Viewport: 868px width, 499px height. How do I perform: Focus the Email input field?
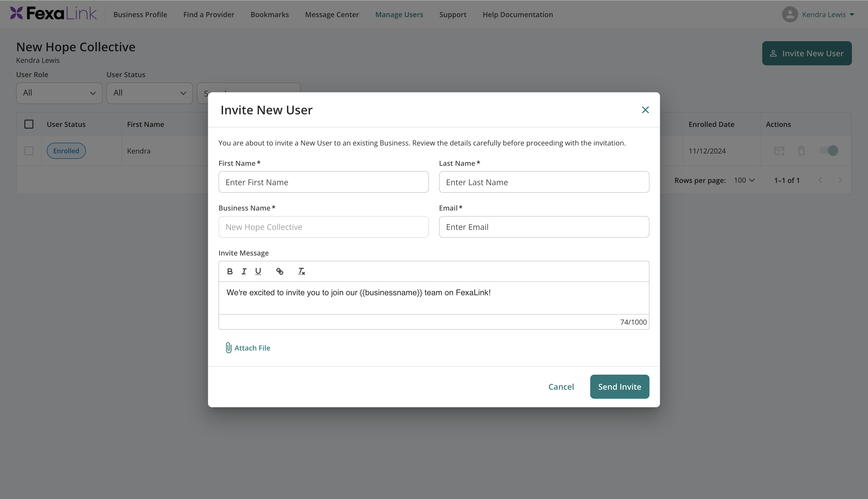pos(544,227)
